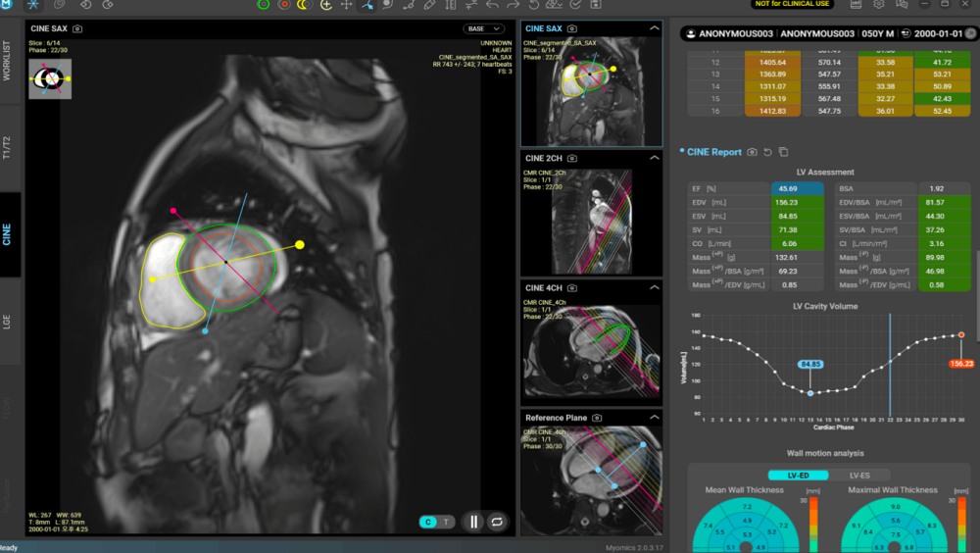Capture snapshot of CINE 4CH panel
Viewport: 980px width, 553px height.
point(572,287)
